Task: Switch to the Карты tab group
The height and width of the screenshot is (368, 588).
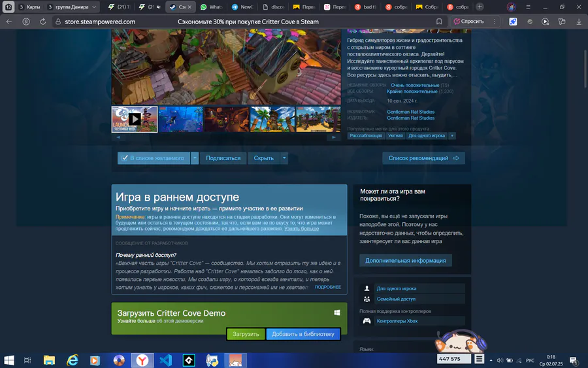Action: [30, 7]
